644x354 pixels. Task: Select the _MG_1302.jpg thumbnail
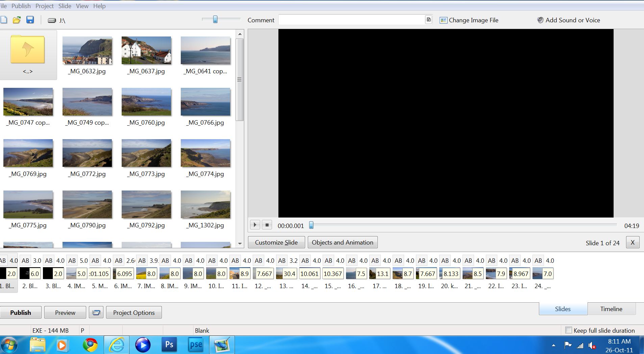(x=205, y=204)
